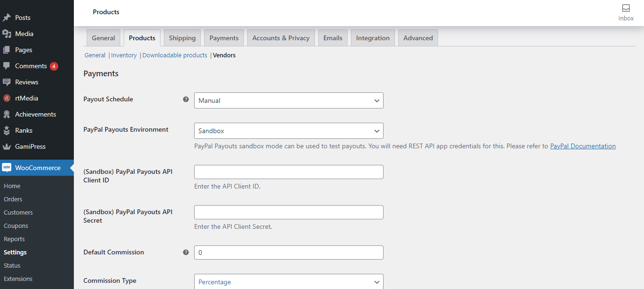Open the Customers submenu item
Image resolution: width=644 pixels, height=289 pixels.
coord(18,213)
